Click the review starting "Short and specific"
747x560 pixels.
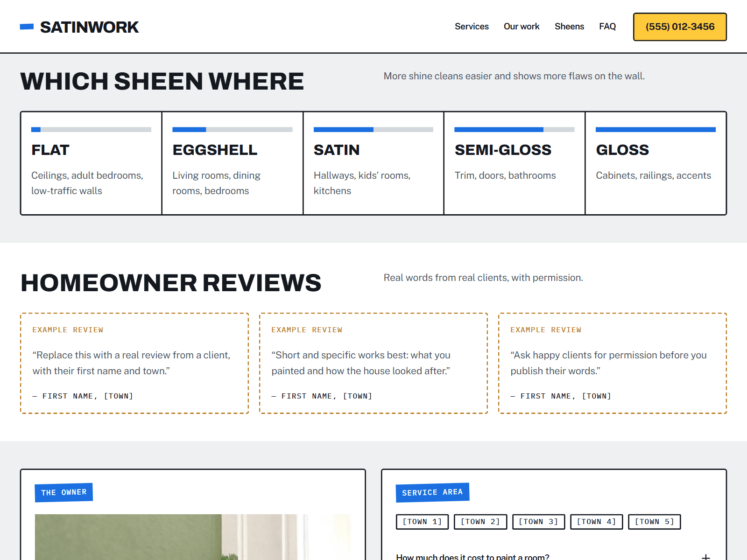(373, 363)
